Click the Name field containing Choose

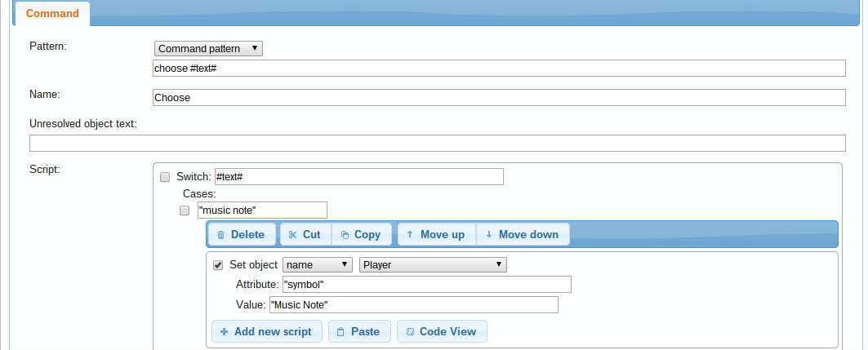pos(498,98)
